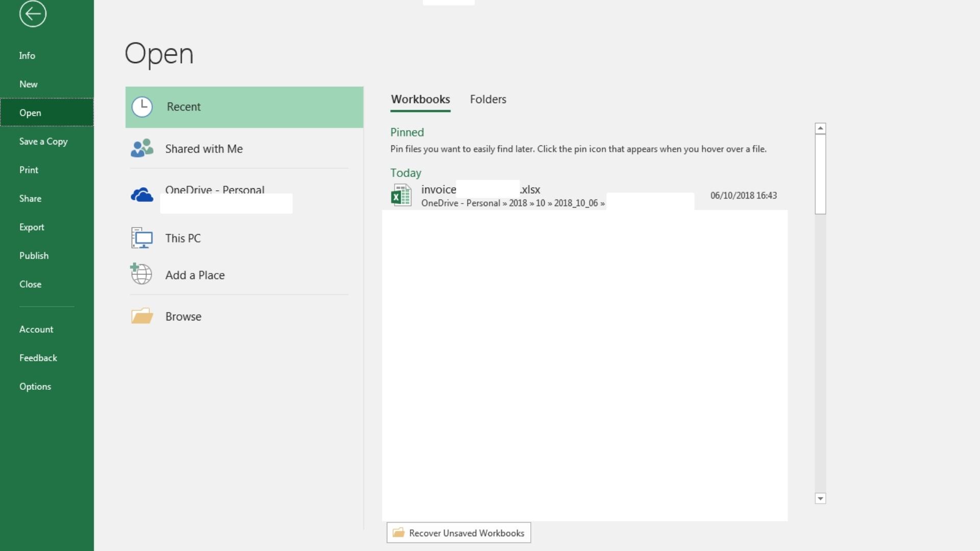This screenshot has width=980, height=551.
Task: Click the Excel file icon beside invoice workbook
Action: (401, 195)
